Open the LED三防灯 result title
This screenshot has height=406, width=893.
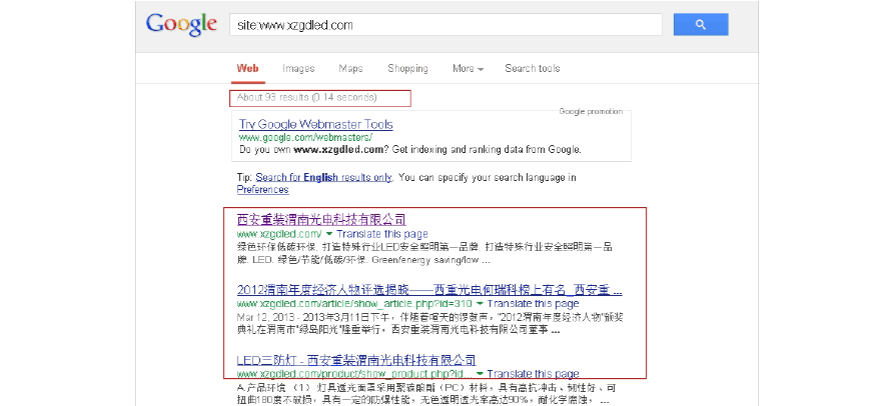pos(355,359)
